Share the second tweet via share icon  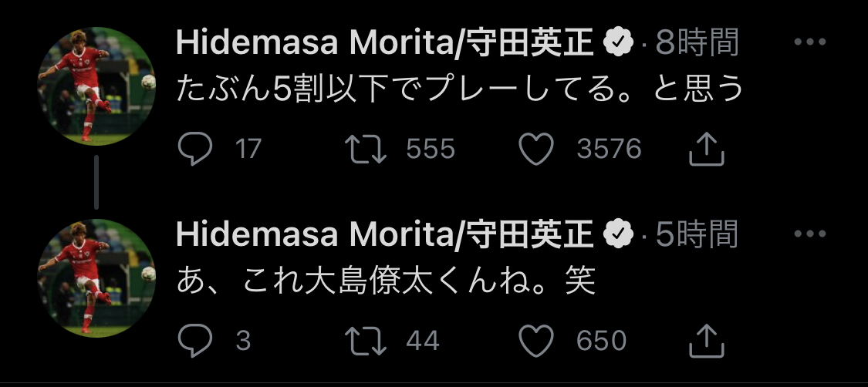point(705,340)
